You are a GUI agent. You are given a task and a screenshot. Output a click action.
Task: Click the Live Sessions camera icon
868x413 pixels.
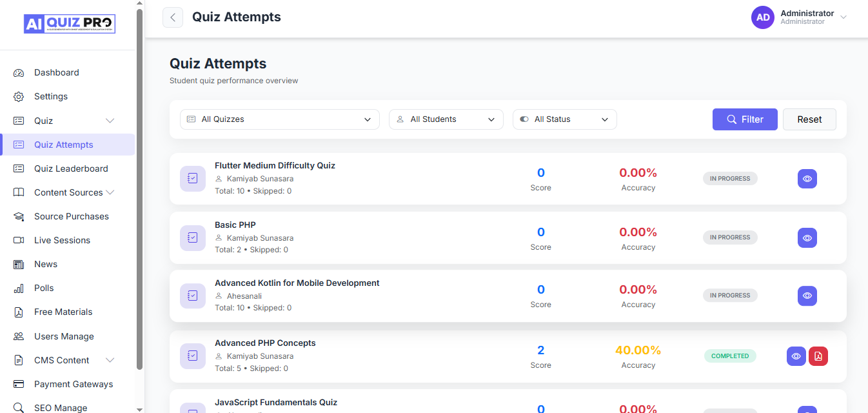coord(19,240)
